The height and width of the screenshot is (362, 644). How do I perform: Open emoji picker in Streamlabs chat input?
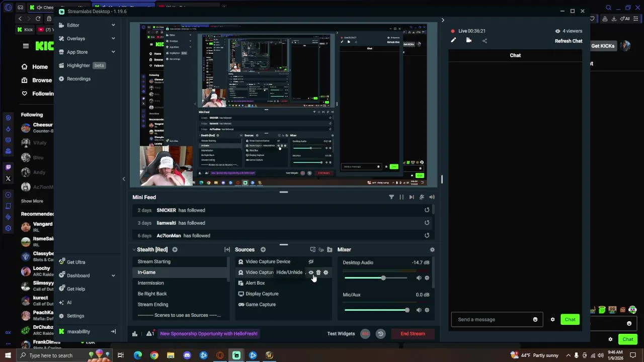coord(535,319)
